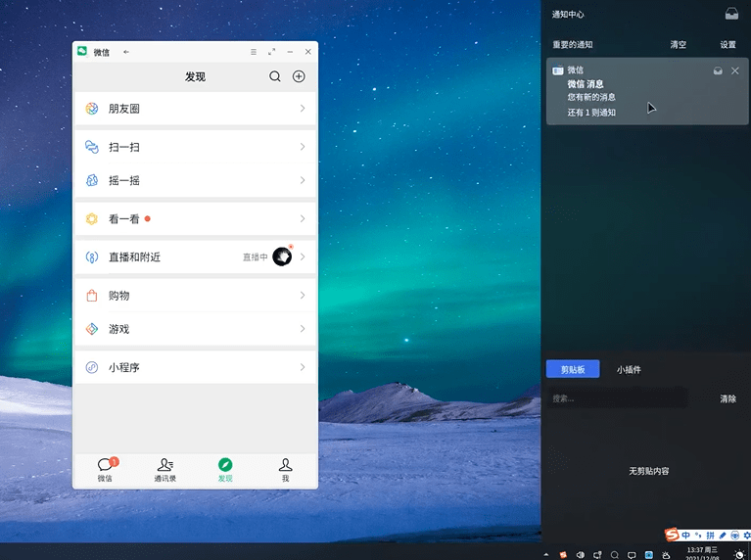Click the clipboard 搜索 search field
The image size is (751, 560).
coord(617,398)
